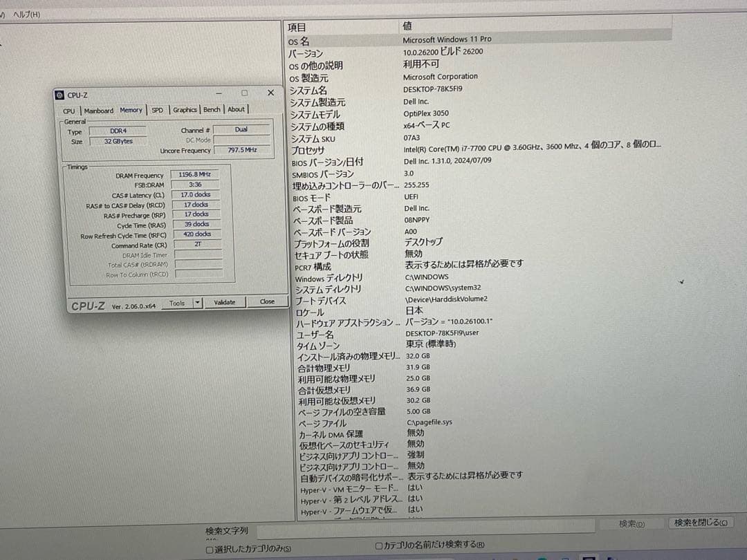Switch to the Mainboard tab

click(99, 111)
